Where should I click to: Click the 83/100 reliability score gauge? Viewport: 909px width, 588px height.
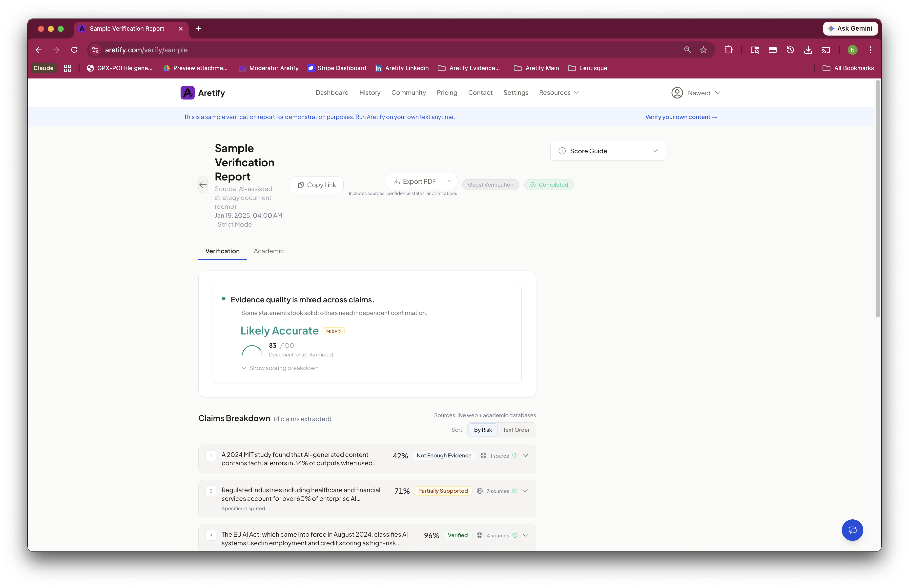click(x=252, y=350)
